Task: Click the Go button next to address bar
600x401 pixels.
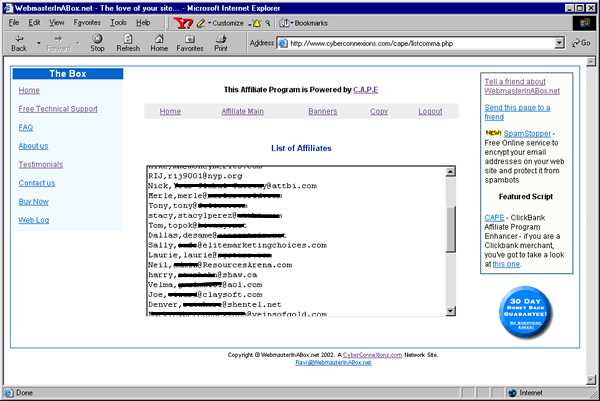Action: pyautogui.click(x=581, y=43)
